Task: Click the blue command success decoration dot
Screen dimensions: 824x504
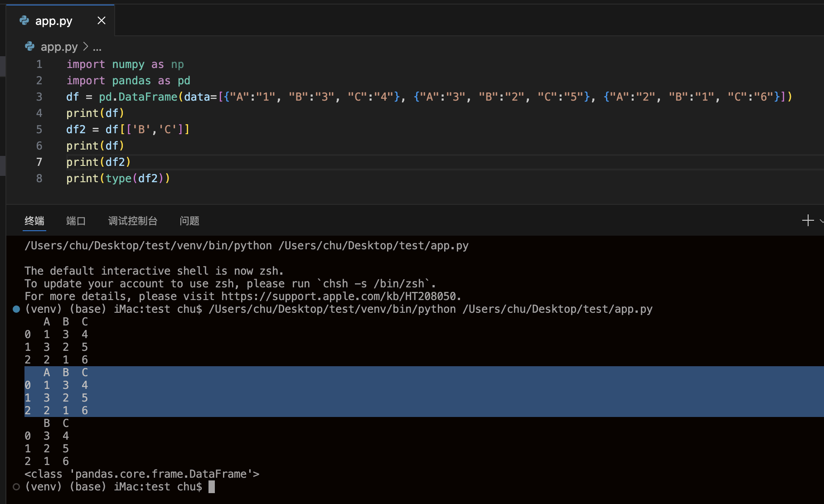Action: click(16, 309)
